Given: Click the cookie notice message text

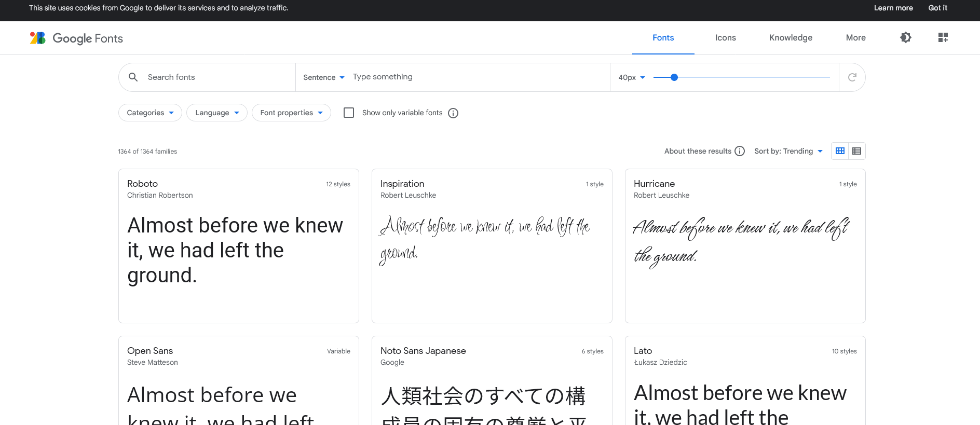Looking at the screenshot, I should pos(159,8).
